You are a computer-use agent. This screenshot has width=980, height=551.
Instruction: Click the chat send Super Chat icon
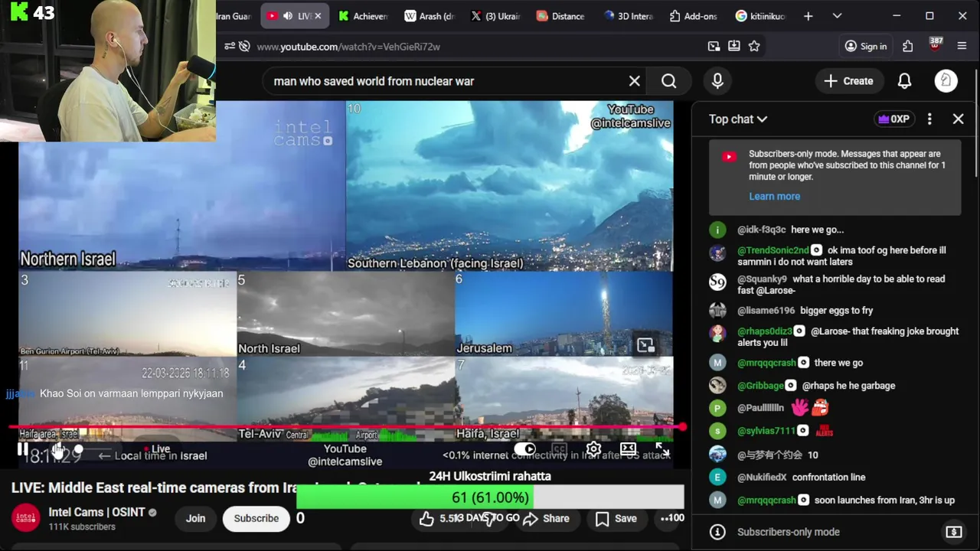point(954,532)
